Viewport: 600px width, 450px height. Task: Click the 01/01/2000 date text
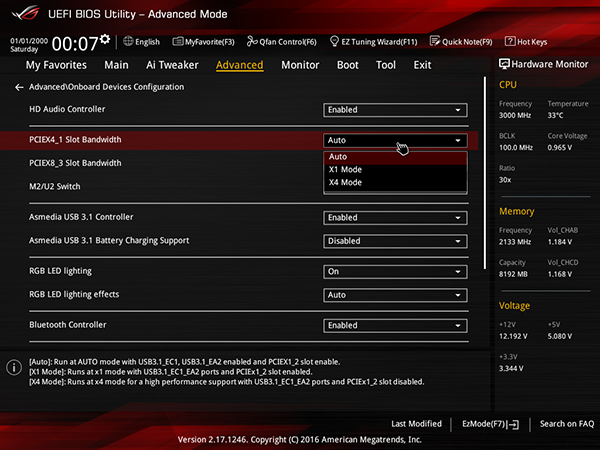click(x=29, y=41)
